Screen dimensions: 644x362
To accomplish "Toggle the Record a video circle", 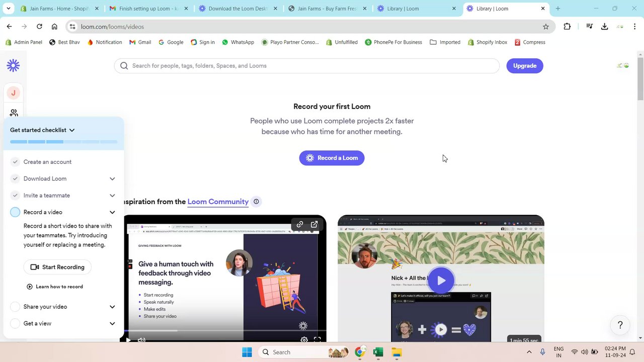I will pyautogui.click(x=15, y=212).
